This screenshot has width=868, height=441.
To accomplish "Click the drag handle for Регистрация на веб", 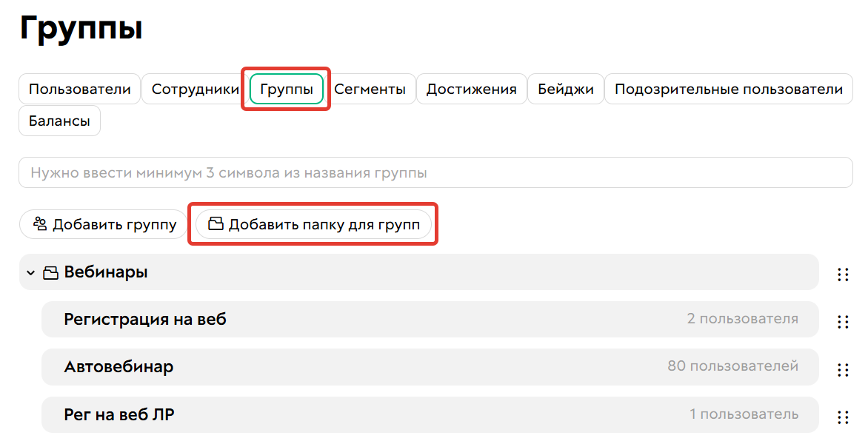I will (x=843, y=321).
